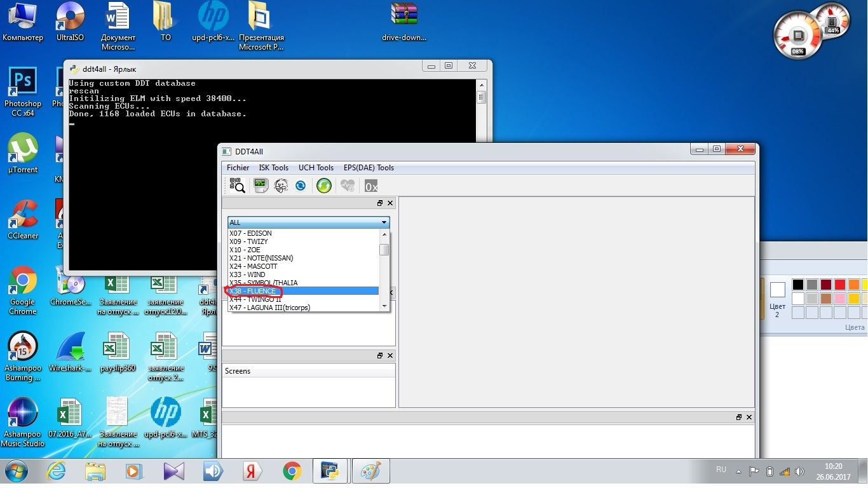Click the large green circular refresh icon
The width and height of the screenshot is (868, 488).
point(324,186)
